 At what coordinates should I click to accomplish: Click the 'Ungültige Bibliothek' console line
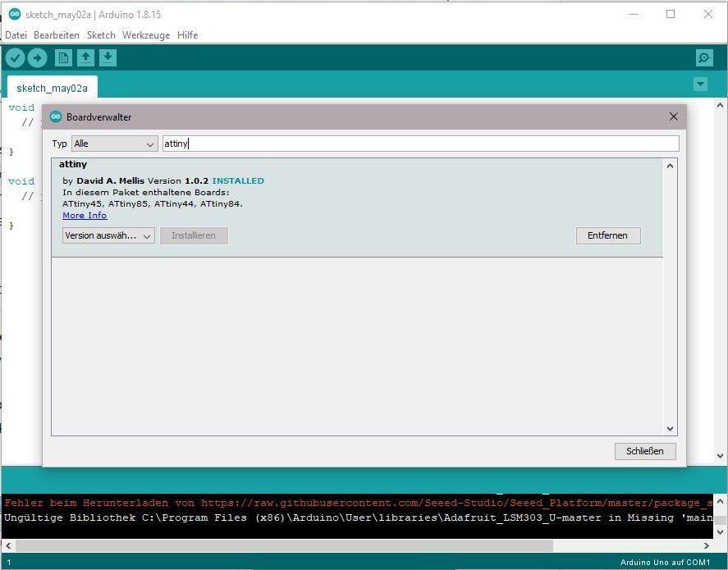[x=359, y=518]
